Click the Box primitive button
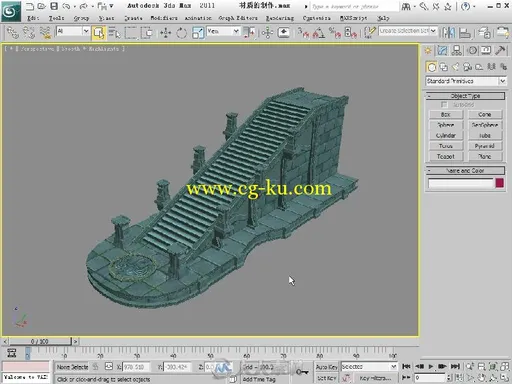Image resolution: width=512 pixels, height=384 pixels. point(446,114)
